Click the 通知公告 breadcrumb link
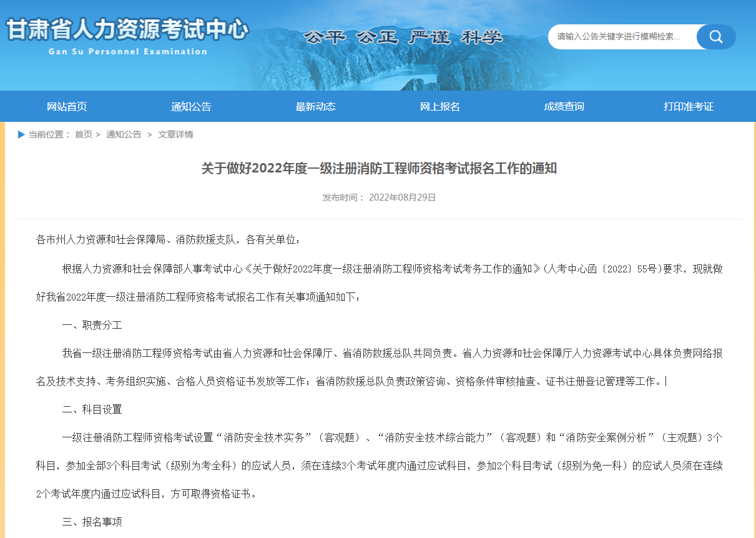This screenshot has width=756, height=538. pyautogui.click(x=124, y=134)
